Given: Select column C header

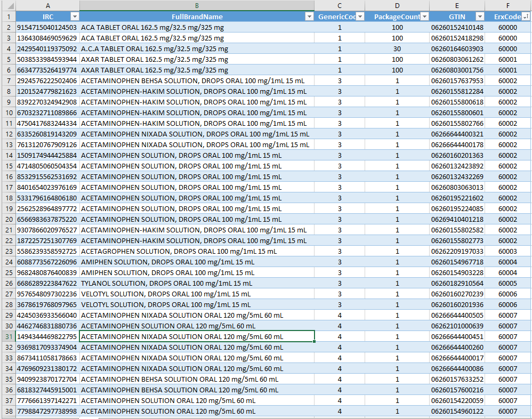Looking at the screenshot, I should point(340,6).
